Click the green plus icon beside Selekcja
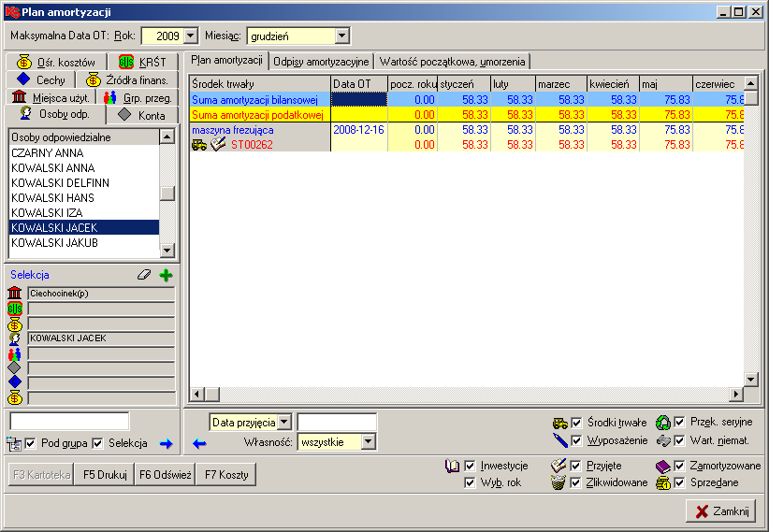Image resolution: width=769 pixels, height=532 pixels. click(167, 276)
